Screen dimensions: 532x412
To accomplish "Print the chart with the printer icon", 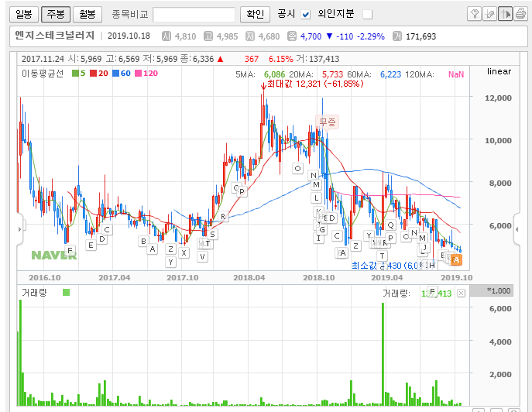I will (520, 14).
